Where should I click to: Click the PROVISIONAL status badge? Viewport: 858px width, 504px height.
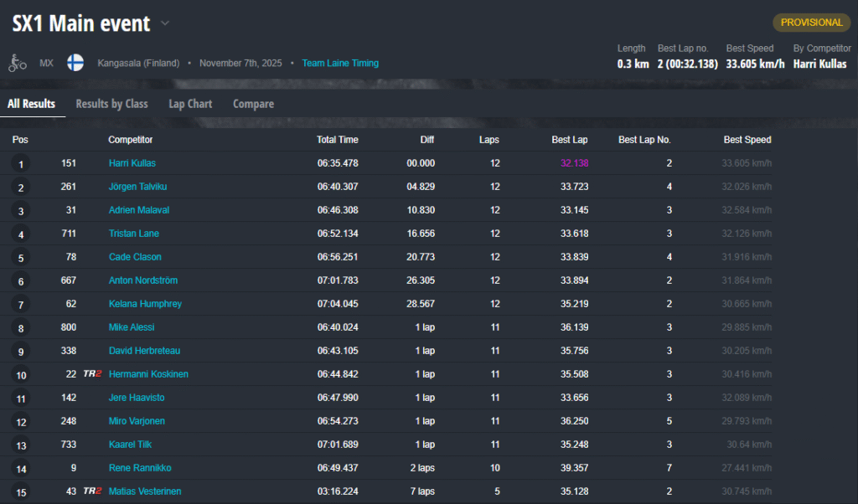point(811,23)
